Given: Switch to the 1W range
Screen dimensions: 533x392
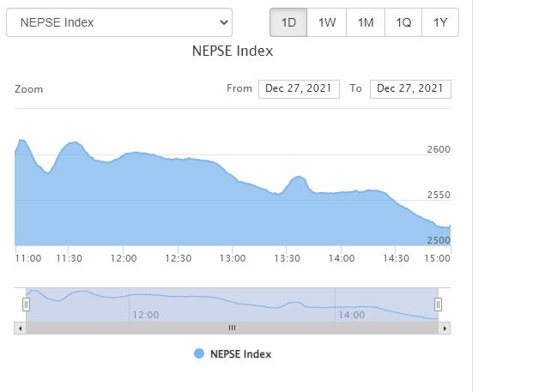Looking at the screenshot, I should (327, 22).
